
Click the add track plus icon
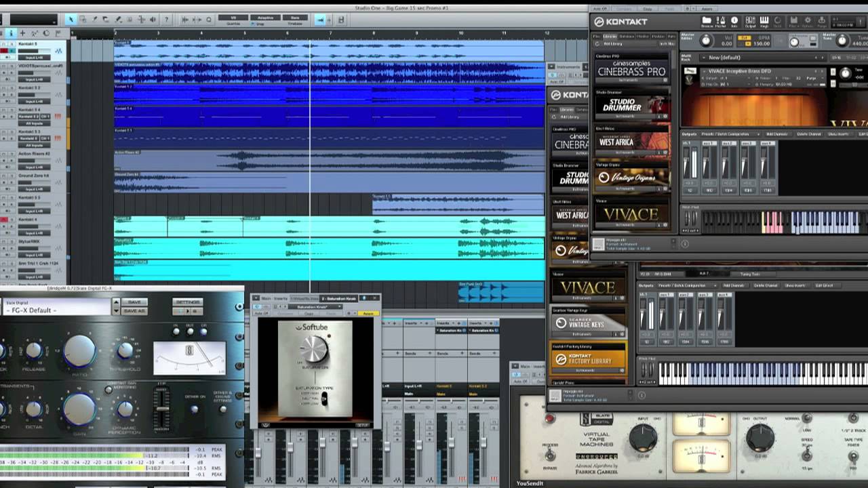[23, 33]
